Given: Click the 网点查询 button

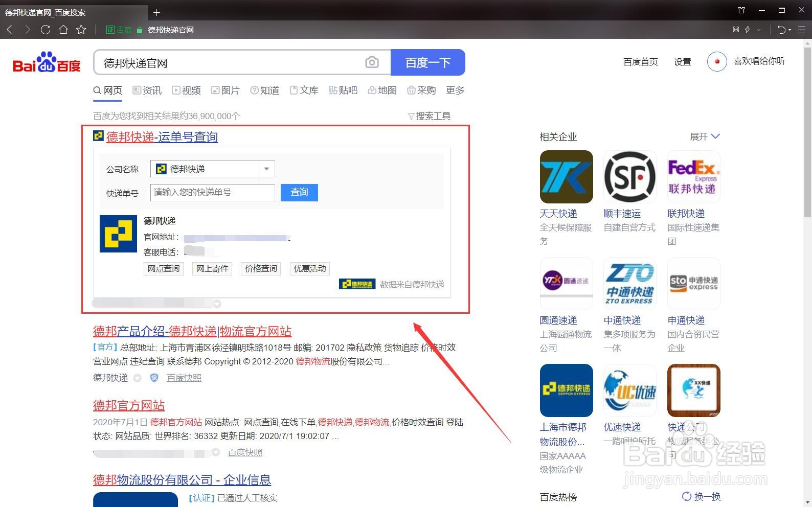Looking at the screenshot, I should pyautogui.click(x=164, y=268).
